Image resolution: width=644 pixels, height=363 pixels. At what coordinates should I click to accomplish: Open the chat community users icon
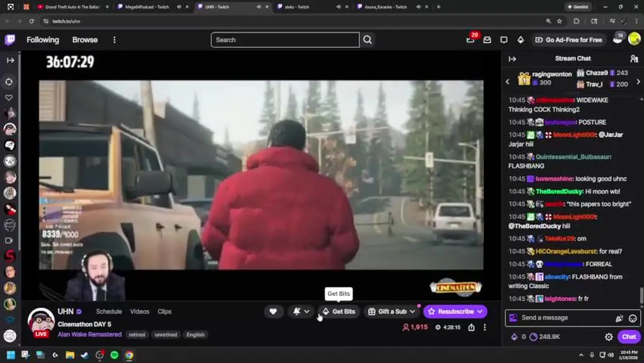point(634,58)
